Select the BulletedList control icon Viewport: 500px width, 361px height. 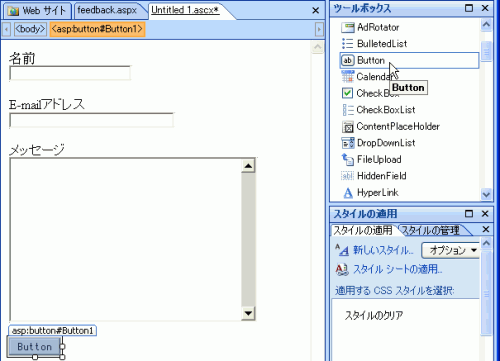click(x=347, y=44)
